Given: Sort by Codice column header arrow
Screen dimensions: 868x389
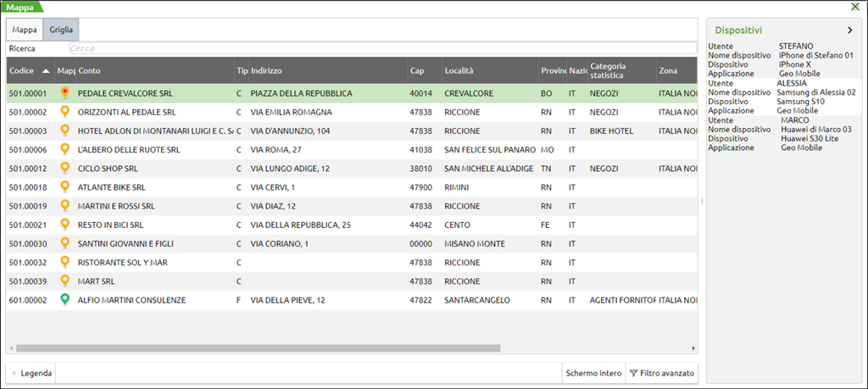Looking at the screenshot, I should tap(46, 71).
